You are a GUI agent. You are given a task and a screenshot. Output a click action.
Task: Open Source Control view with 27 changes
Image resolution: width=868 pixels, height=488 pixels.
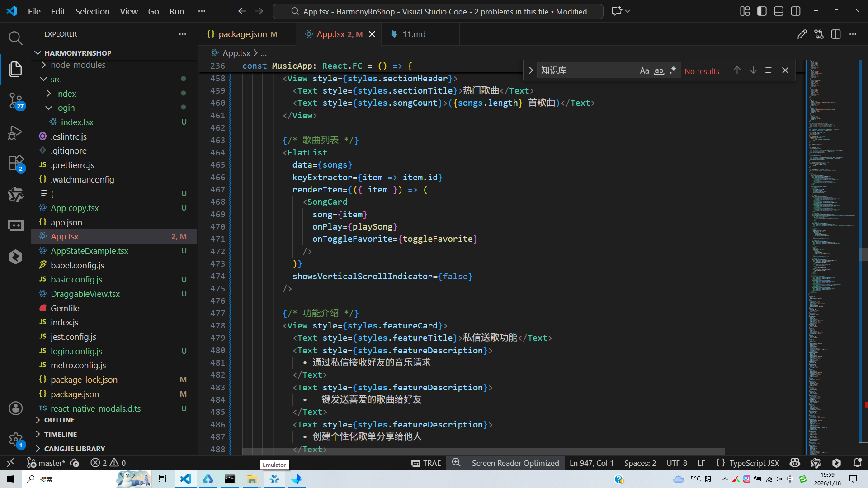coord(15,100)
